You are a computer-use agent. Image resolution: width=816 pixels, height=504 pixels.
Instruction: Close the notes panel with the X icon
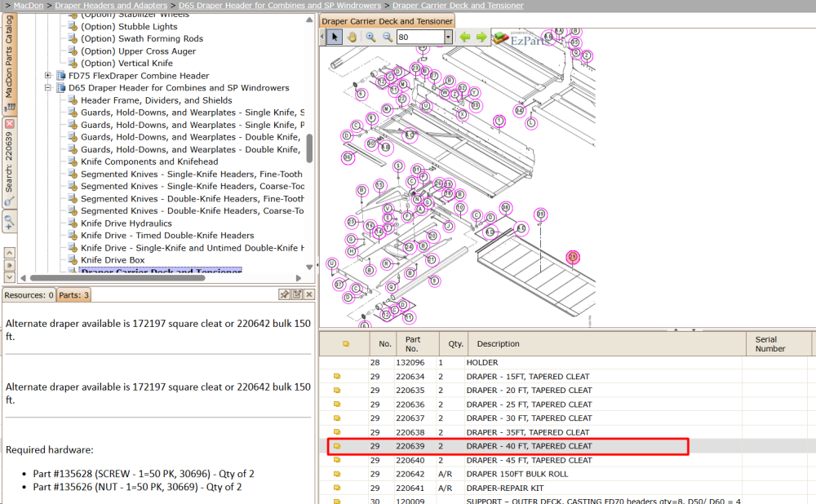309,294
